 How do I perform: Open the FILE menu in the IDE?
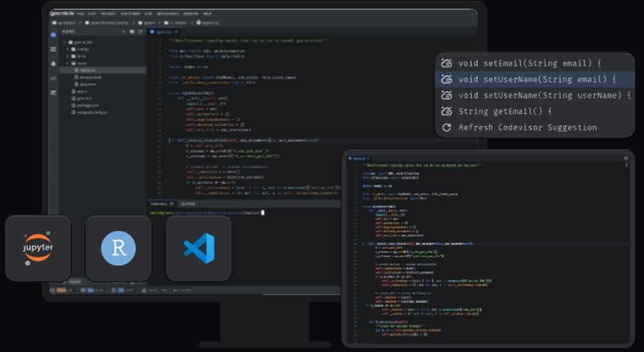[80, 14]
